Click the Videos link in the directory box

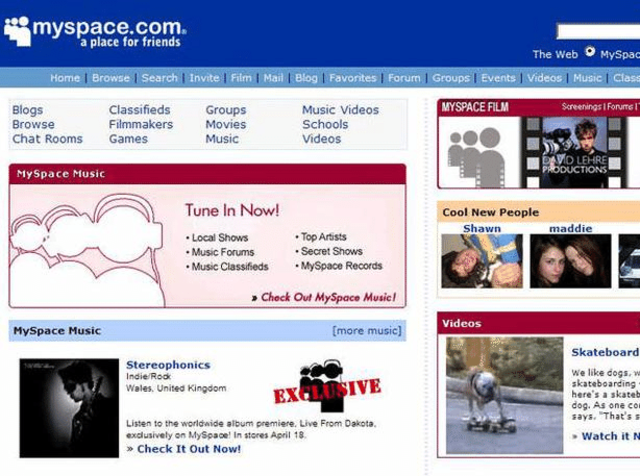pos(321,139)
